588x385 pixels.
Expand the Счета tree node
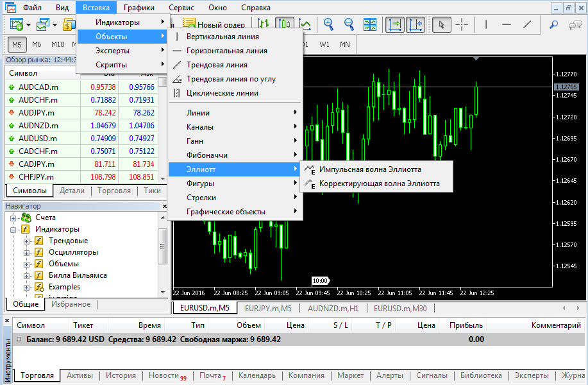[x=13, y=218]
